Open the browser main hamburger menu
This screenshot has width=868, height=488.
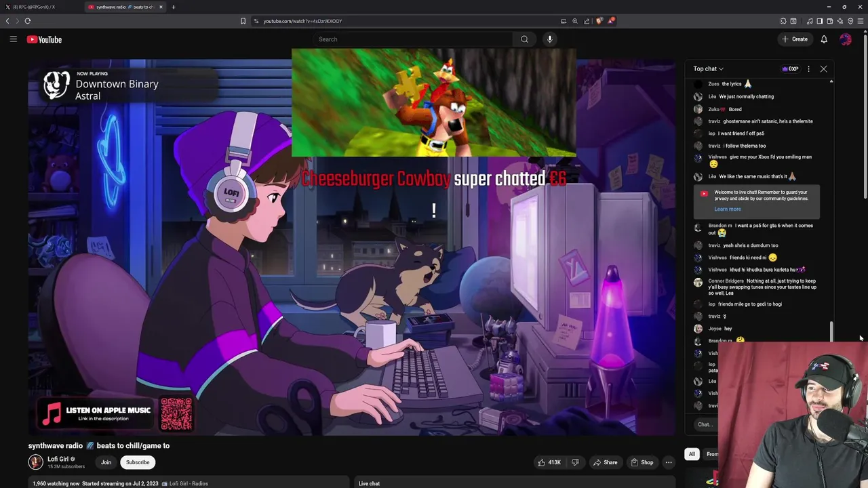[x=861, y=21]
